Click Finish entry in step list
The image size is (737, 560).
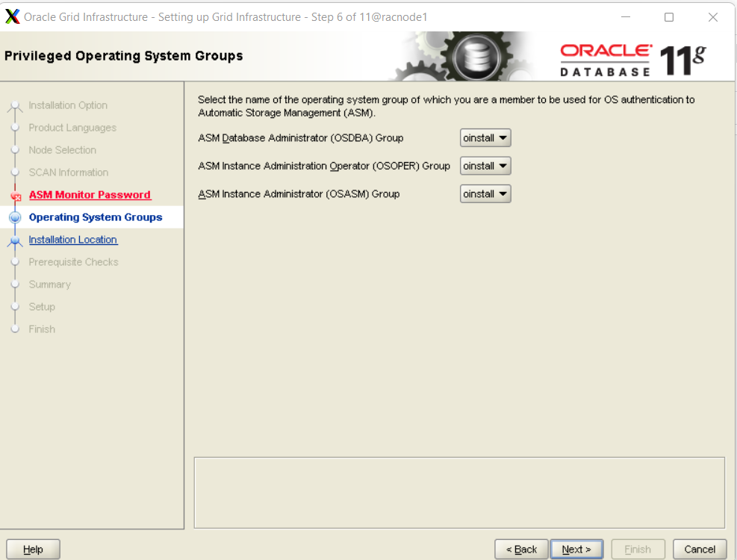click(x=42, y=329)
